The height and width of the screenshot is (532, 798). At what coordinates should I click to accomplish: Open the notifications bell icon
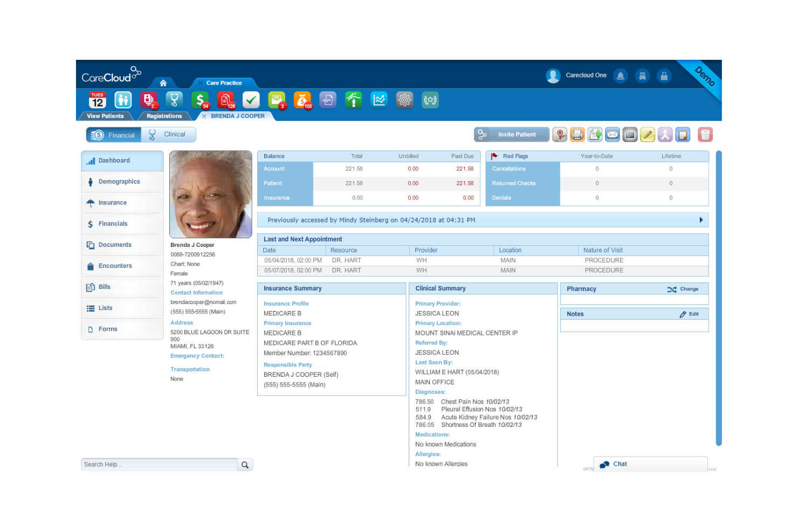pyautogui.click(x=621, y=76)
